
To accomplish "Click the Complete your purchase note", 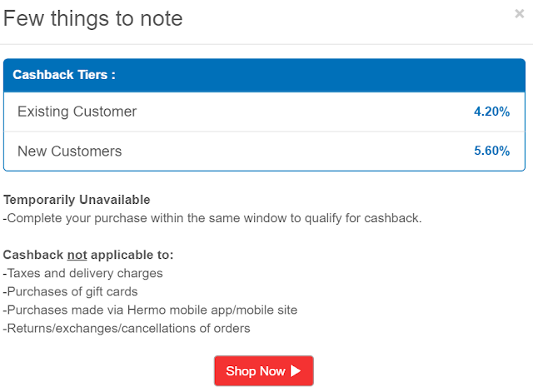I will (x=212, y=218).
